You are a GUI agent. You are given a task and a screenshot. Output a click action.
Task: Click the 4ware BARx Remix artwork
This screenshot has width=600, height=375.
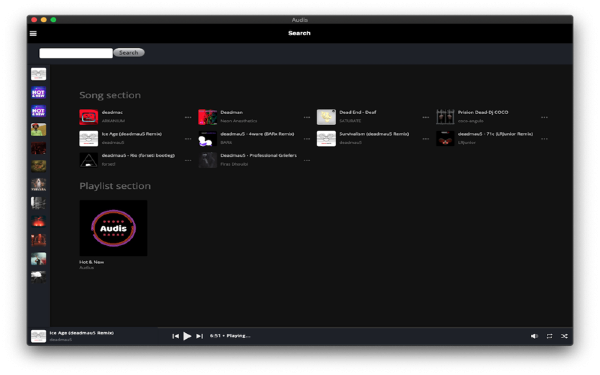[207, 139]
